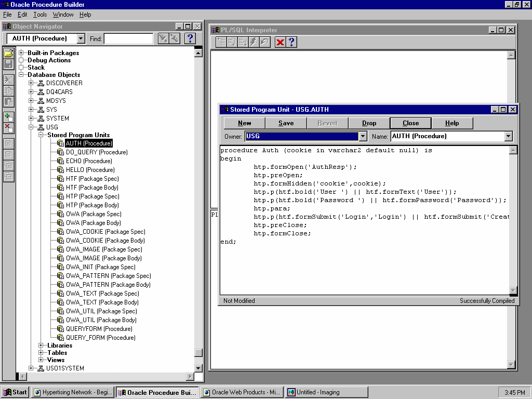Expand the MDSYS schema node
The height and width of the screenshot is (399, 532).
click(x=31, y=100)
